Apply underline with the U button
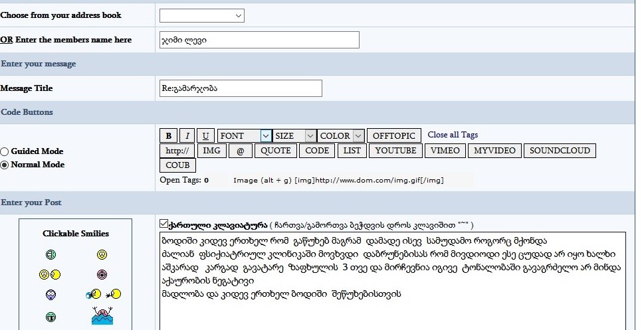Screen dimensions: 644x330 pyautogui.click(x=206, y=136)
